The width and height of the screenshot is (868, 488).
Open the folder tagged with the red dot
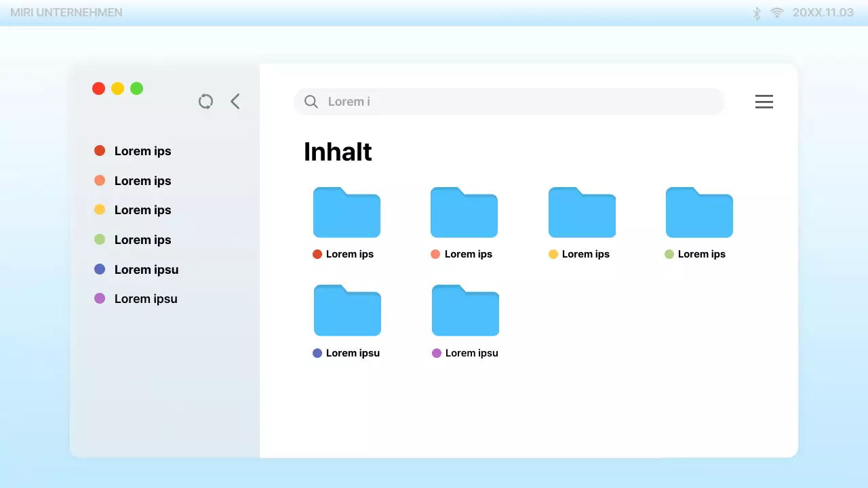point(347,212)
